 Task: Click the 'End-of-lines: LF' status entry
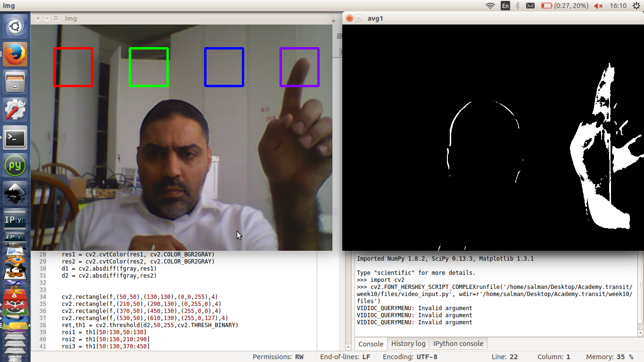345,357
